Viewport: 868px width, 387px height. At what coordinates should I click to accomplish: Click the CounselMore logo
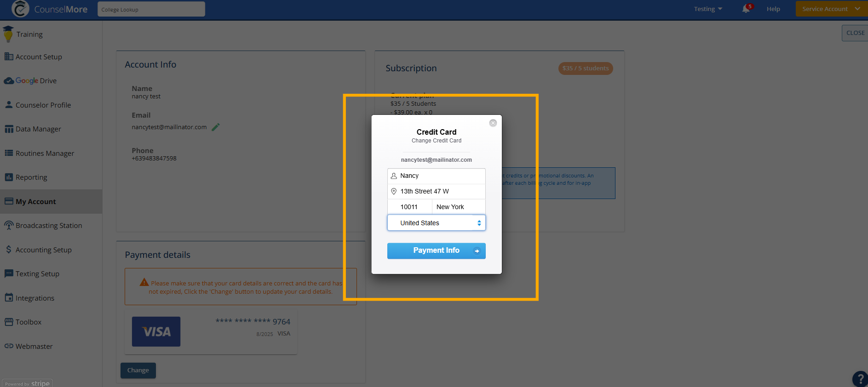tap(49, 9)
